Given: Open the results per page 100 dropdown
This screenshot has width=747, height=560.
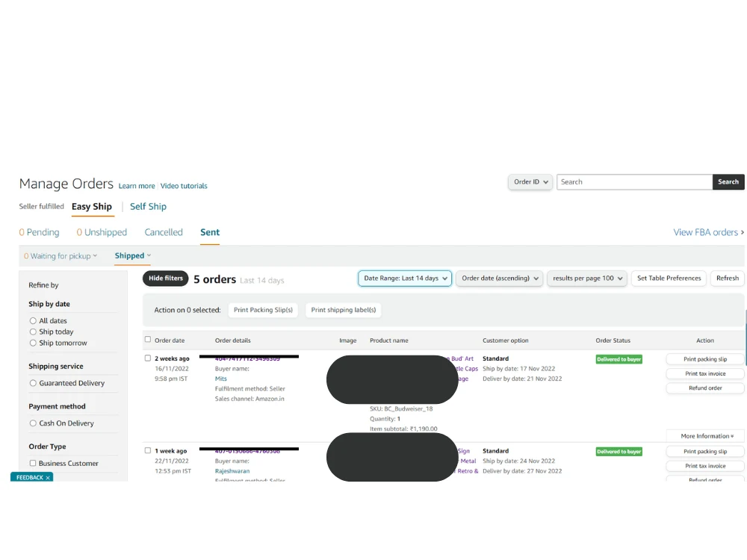Looking at the screenshot, I should [587, 278].
